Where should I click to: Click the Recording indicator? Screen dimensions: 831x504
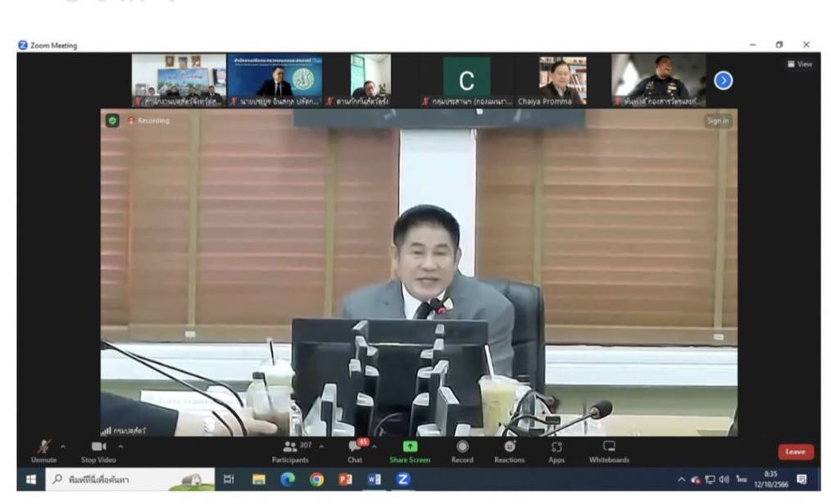pyautogui.click(x=149, y=120)
